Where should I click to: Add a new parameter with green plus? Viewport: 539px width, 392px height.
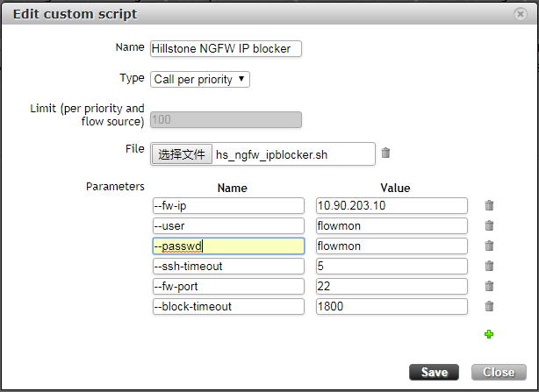pos(489,334)
